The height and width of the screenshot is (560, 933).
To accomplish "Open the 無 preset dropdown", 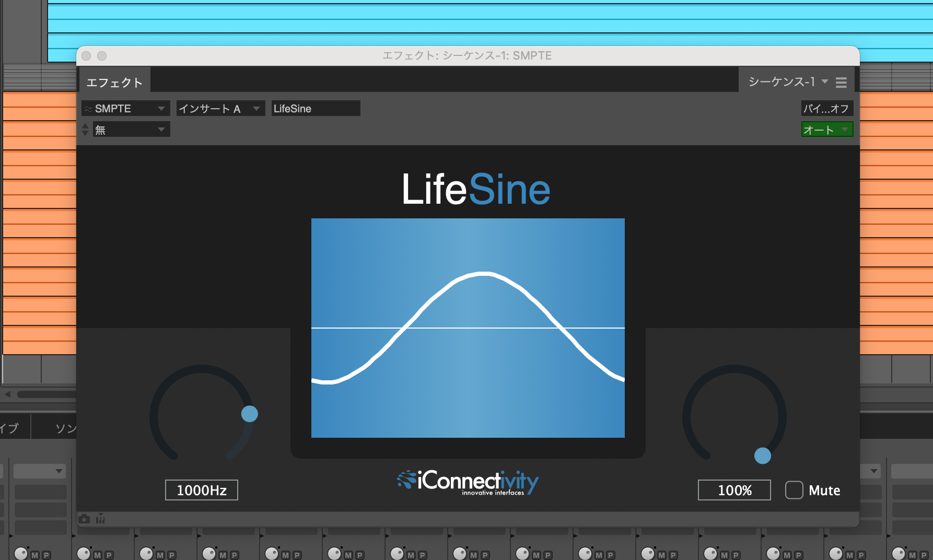I will [x=131, y=129].
